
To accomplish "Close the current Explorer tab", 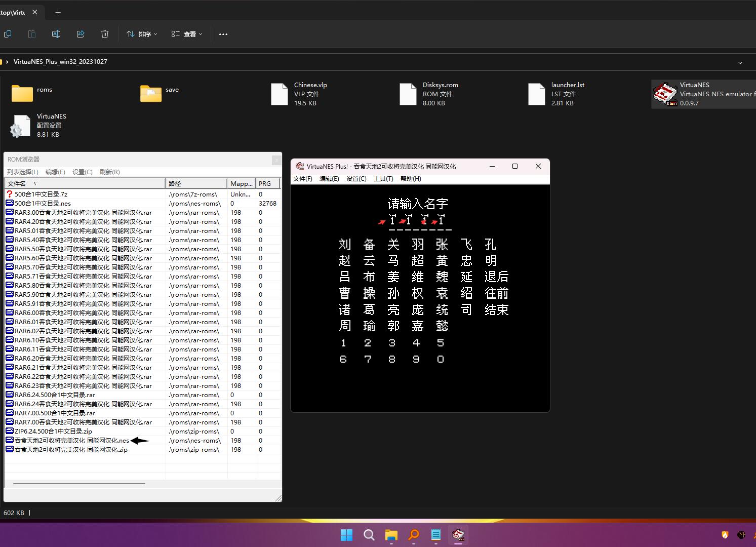I will (x=35, y=12).
